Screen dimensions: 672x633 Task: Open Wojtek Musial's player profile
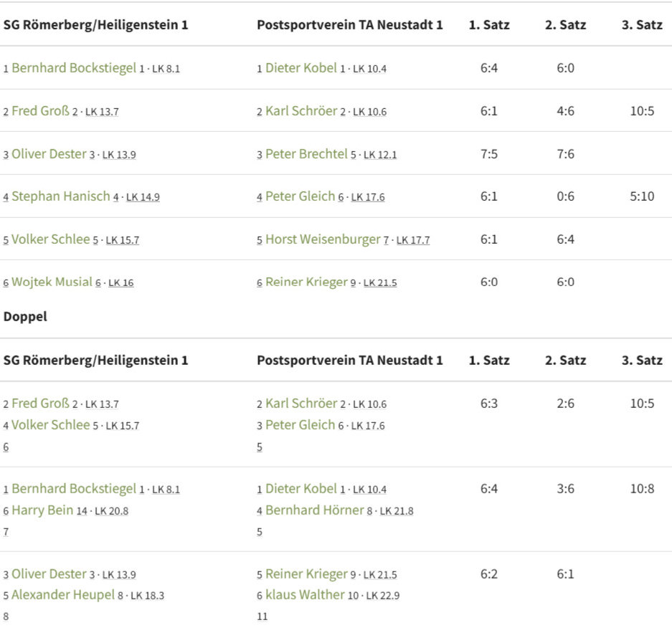pos(52,282)
